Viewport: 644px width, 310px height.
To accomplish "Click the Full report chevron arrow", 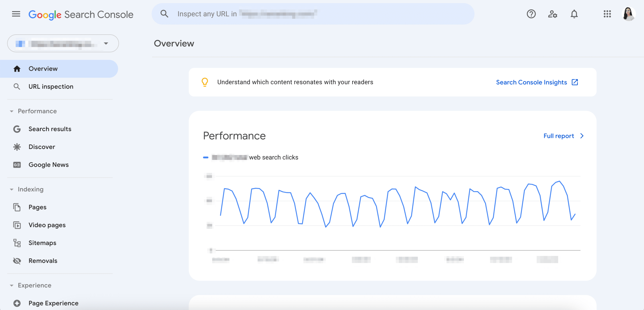I will [582, 136].
